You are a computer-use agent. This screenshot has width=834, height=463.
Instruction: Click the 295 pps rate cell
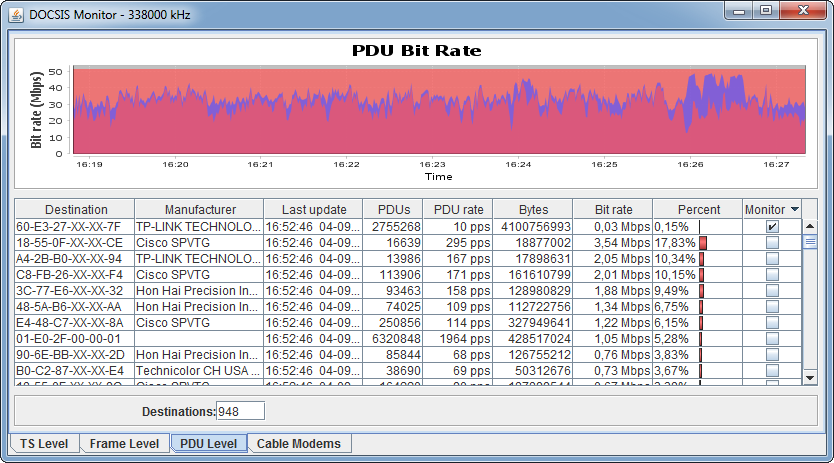458,243
